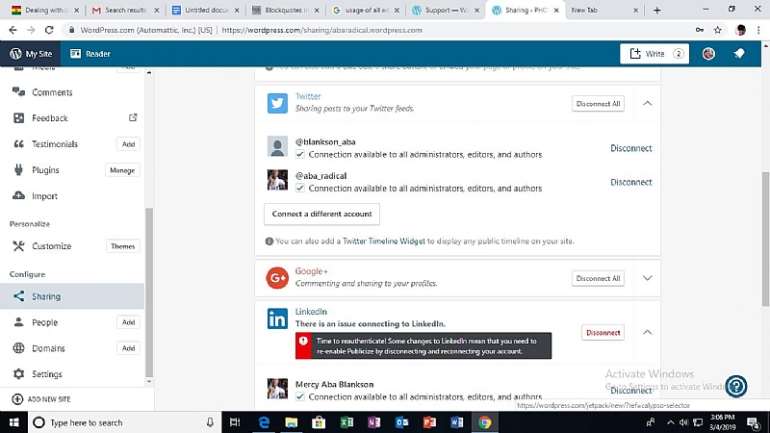Open the Chrome three-dot menu
The image size is (770, 433).
click(759, 30)
